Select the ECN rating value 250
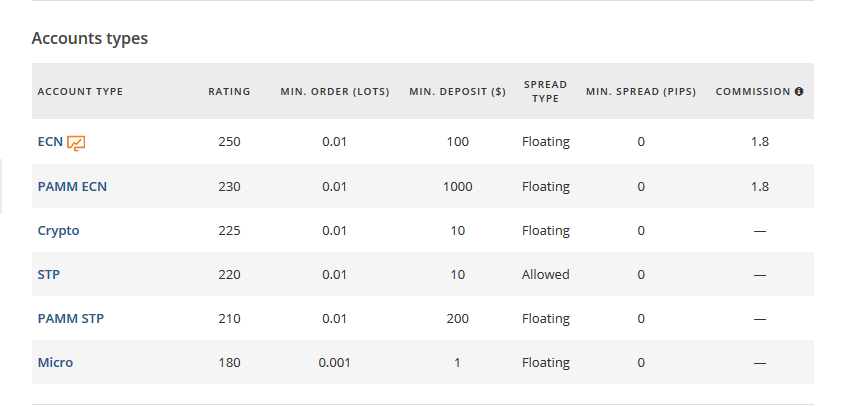Screen dimensions: 842x407 pyautogui.click(x=229, y=142)
